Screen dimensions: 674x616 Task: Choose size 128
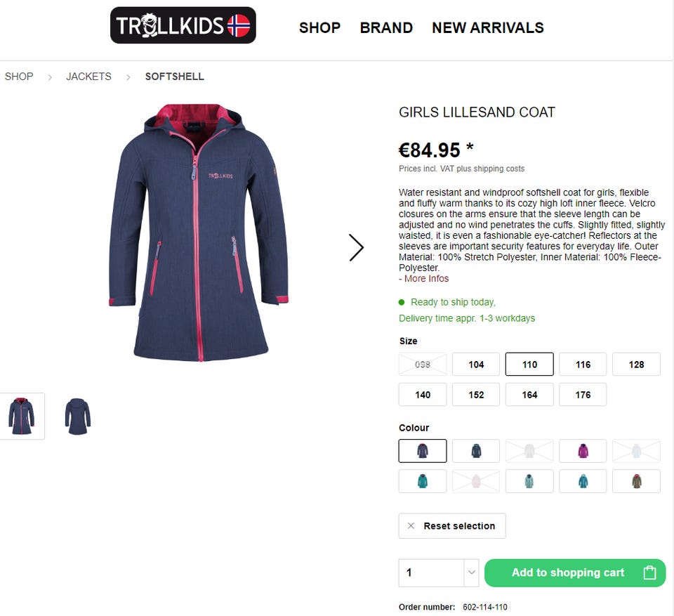[636, 365]
